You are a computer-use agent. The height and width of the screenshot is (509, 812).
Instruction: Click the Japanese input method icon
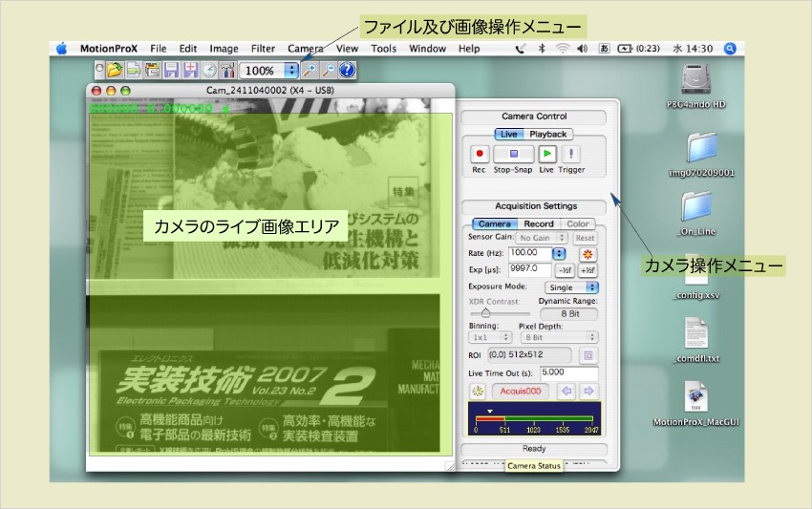604,49
